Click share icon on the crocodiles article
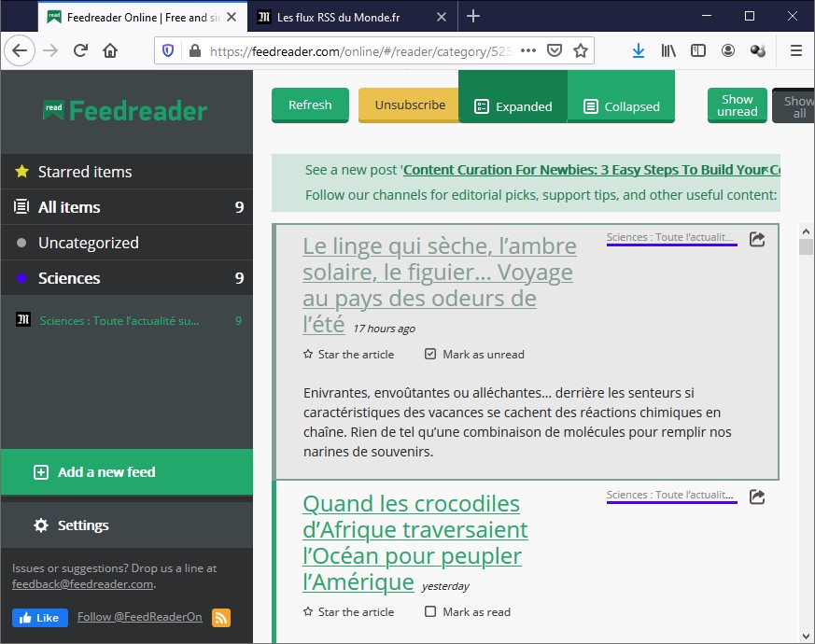The width and height of the screenshot is (815, 644). click(x=757, y=497)
